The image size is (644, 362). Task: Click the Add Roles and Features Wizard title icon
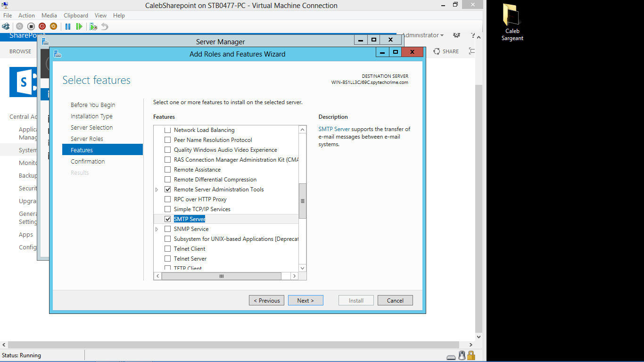(57, 54)
